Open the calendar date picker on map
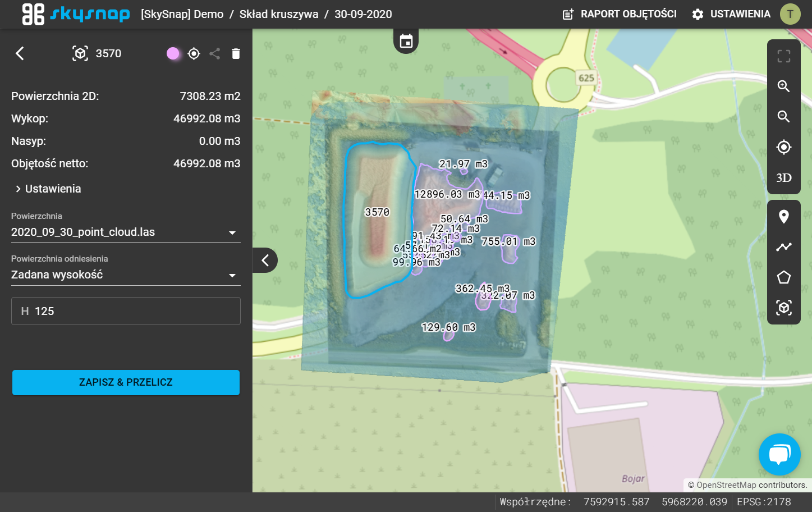The image size is (812, 512). [x=406, y=41]
